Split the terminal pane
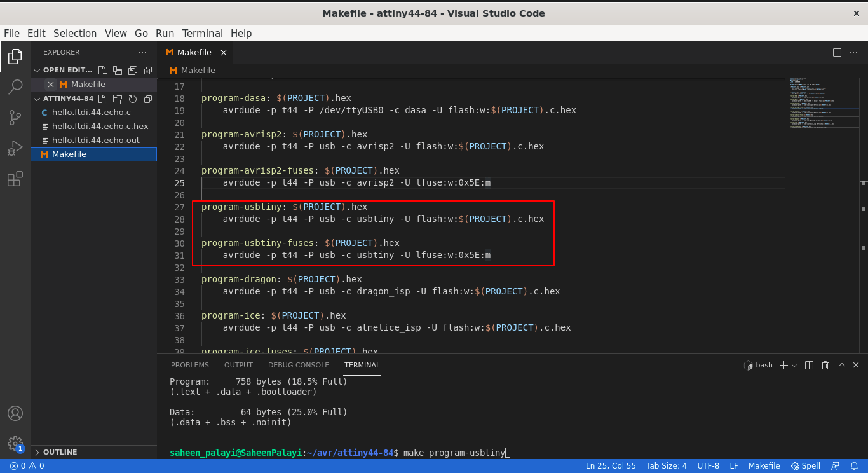Viewport: 868px width, 473px height. (809, 365)
